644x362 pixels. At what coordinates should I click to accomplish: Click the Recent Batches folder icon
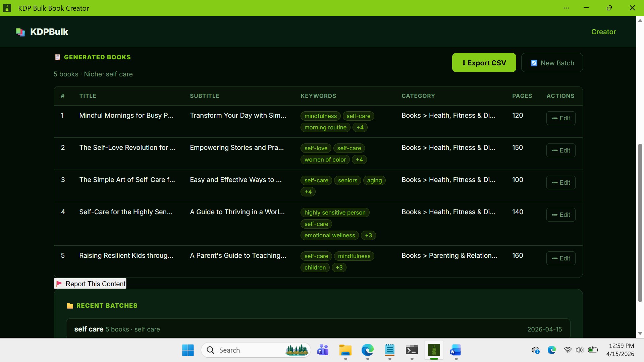pyautogui.click(x=70, y=306)
